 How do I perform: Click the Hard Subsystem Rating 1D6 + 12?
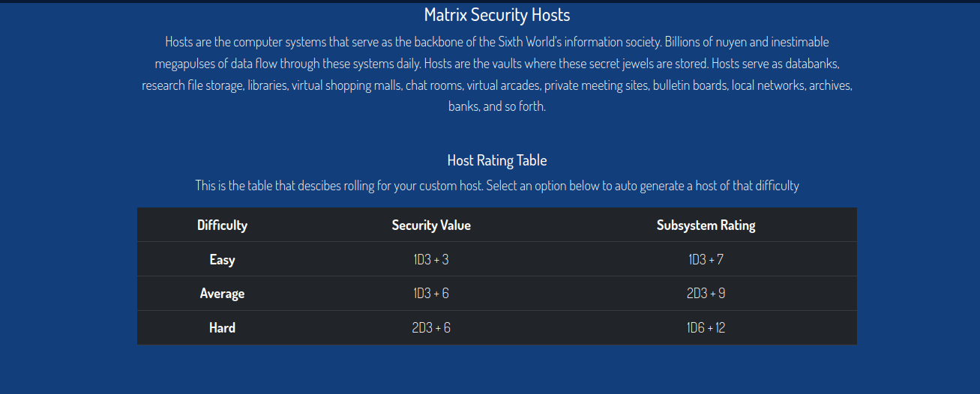(x=706, y=328)
